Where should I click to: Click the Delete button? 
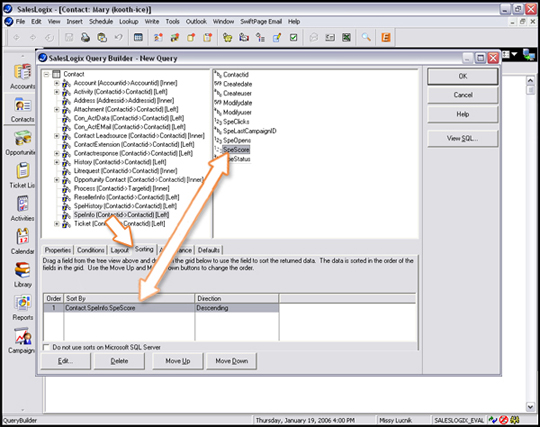point(119,361)
